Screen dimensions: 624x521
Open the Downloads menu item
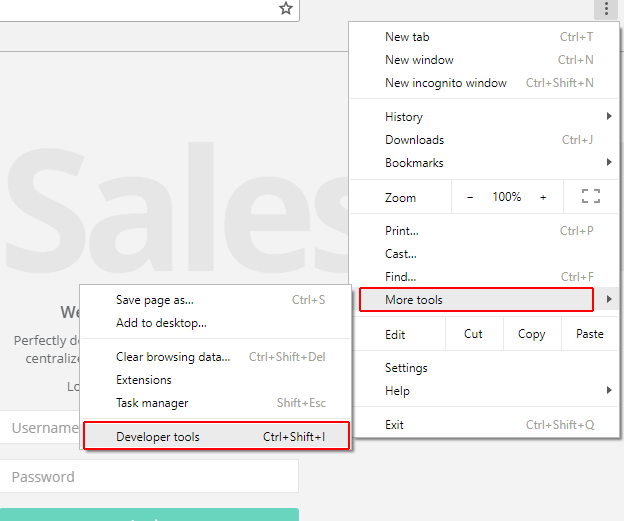(x=414, y=140)
